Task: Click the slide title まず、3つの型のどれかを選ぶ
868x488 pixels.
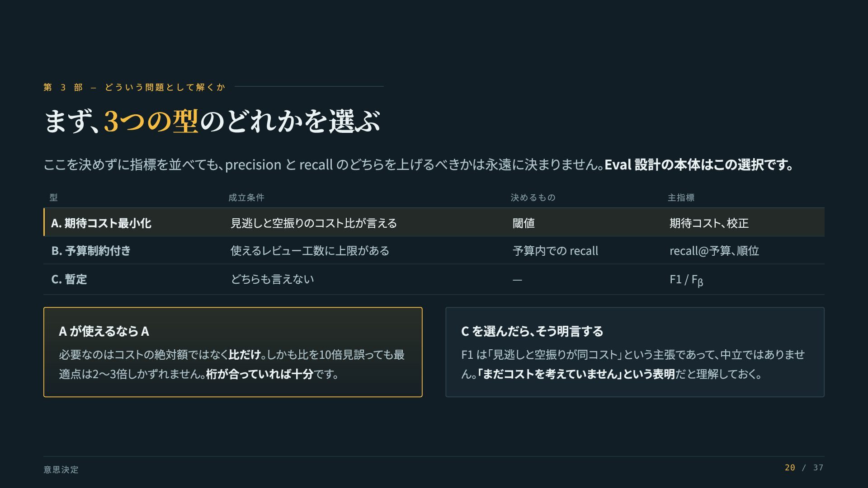Action: (x=212, y=121)
